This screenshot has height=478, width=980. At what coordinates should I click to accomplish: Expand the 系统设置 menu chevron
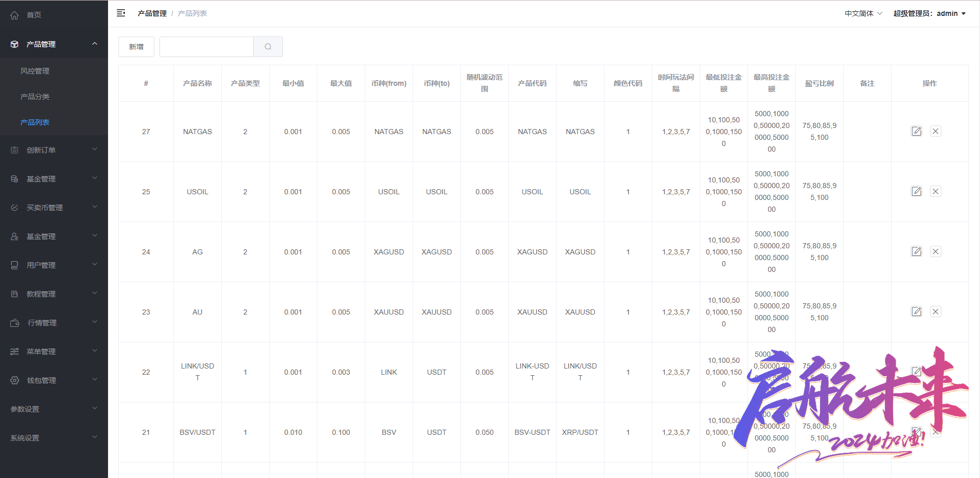95,437
